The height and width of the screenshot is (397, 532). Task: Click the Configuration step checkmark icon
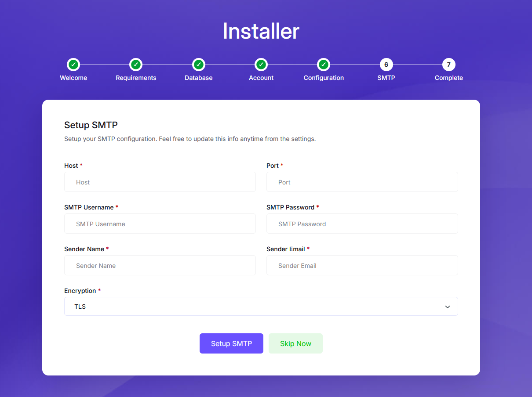point(324,65)
